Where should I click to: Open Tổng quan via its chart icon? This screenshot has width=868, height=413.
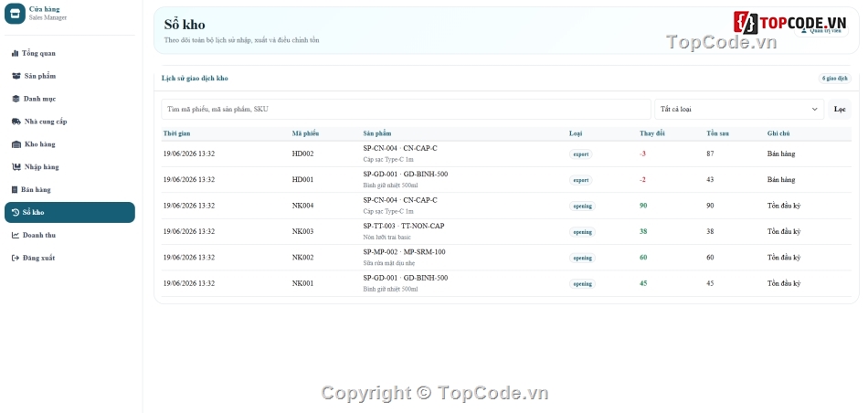tap(15, 53)
